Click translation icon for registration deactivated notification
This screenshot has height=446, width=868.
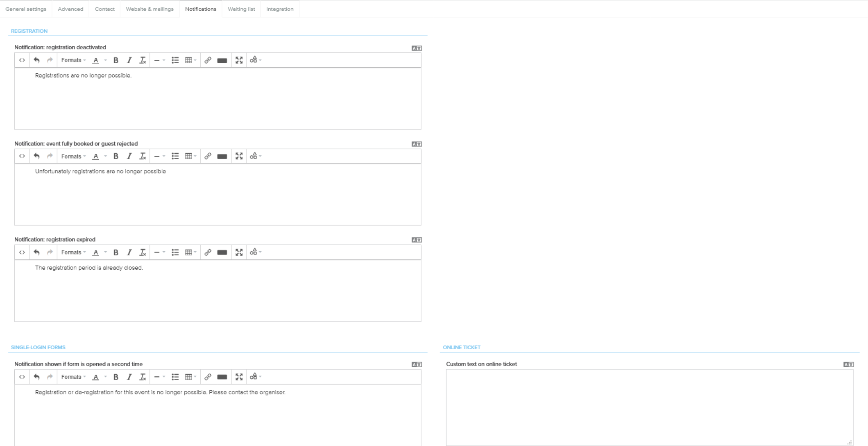(416, 48)
